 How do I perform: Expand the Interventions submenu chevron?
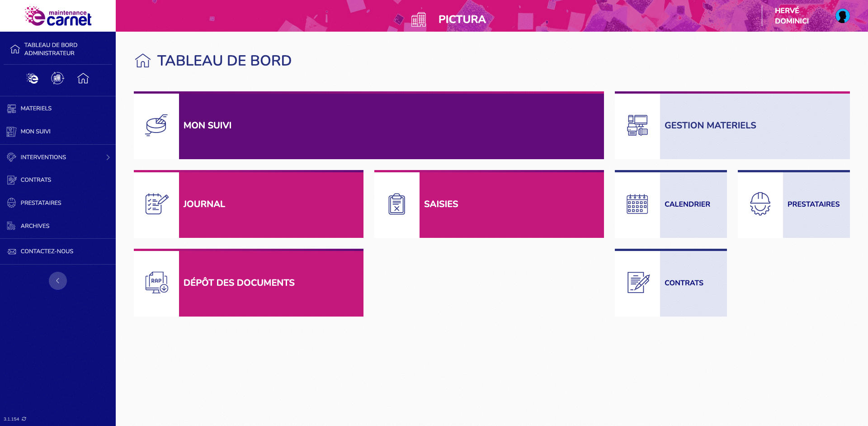point(108,157)
